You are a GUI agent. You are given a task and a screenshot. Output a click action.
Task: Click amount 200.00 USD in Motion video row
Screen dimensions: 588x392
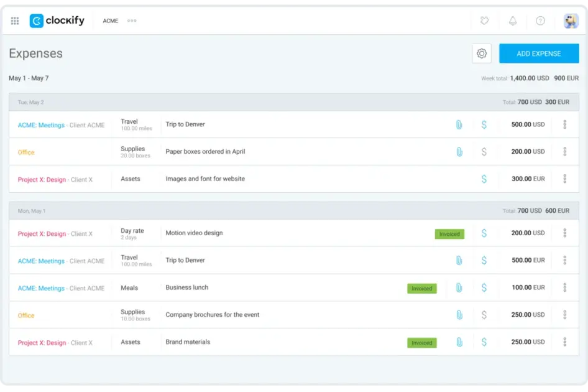tap(528, 233)
